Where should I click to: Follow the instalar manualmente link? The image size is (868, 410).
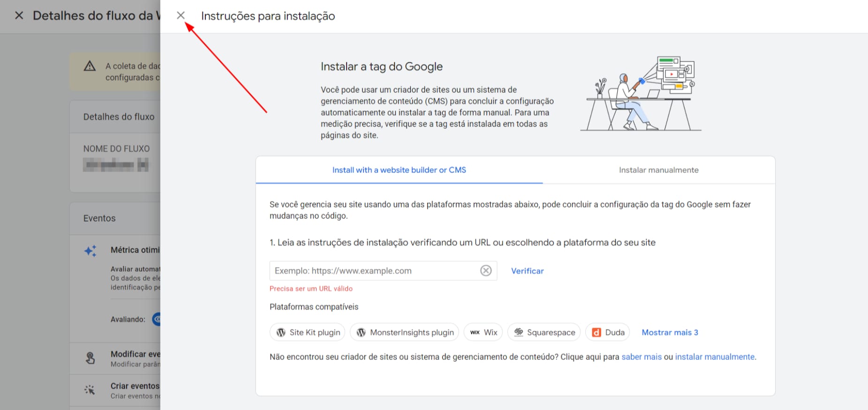click(715, 357)
